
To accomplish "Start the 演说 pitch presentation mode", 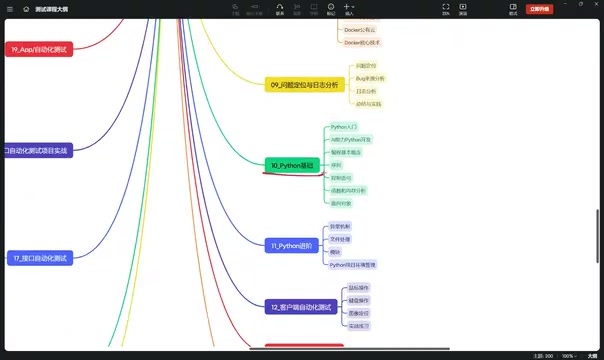I will 463,9.
